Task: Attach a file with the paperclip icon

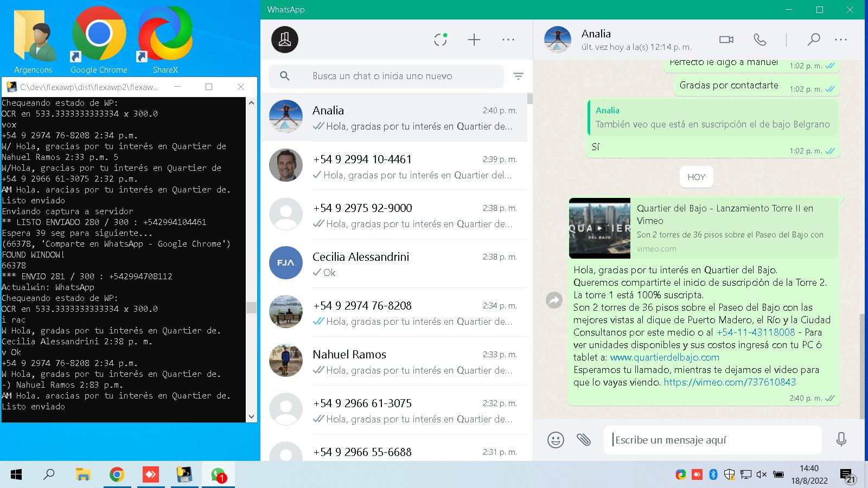Action: coord(584,439)
